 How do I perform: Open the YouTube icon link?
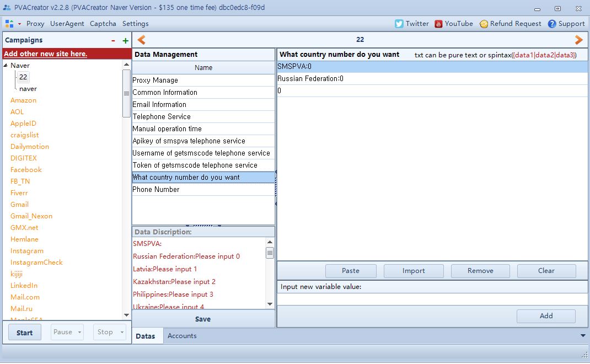pos(438,24)
